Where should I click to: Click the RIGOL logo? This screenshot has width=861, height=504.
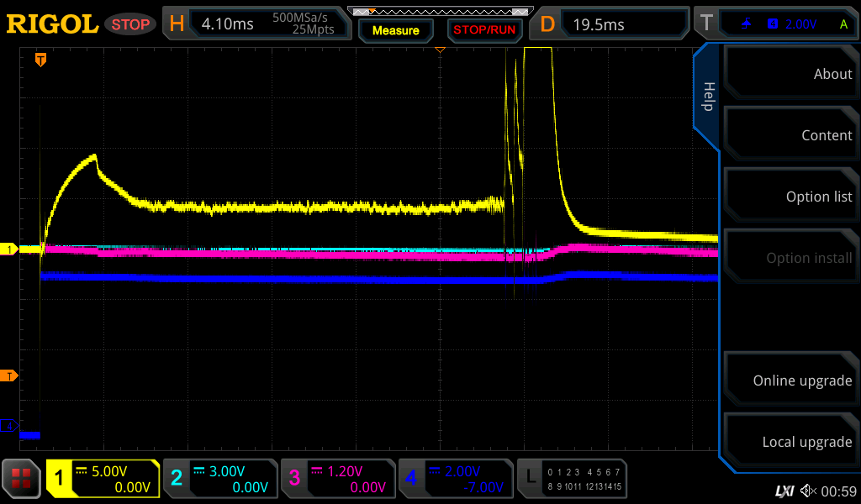click(x=52, y=24)
